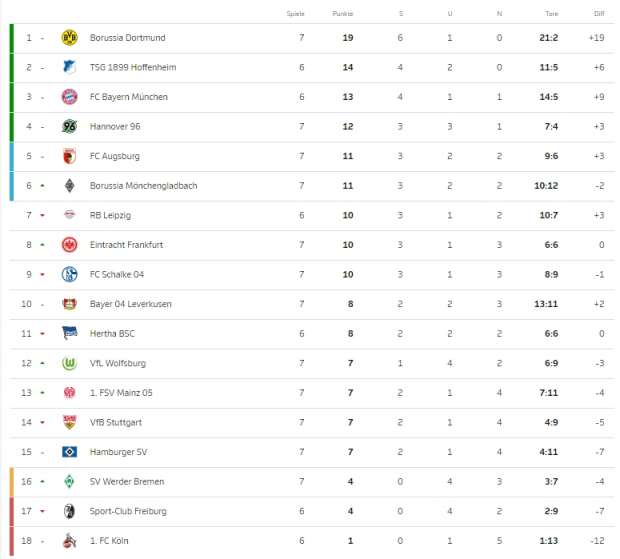Viewport: 620px width, 559px height.
Task: Click the SV Werder Bremen diamond logo
Action: (x=70, y=482)
